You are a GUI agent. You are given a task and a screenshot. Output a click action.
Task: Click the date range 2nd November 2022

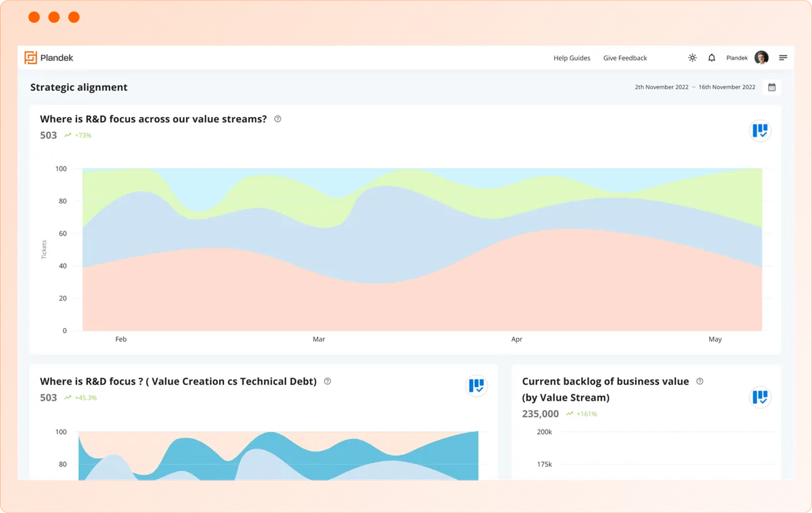pos(661,87)
